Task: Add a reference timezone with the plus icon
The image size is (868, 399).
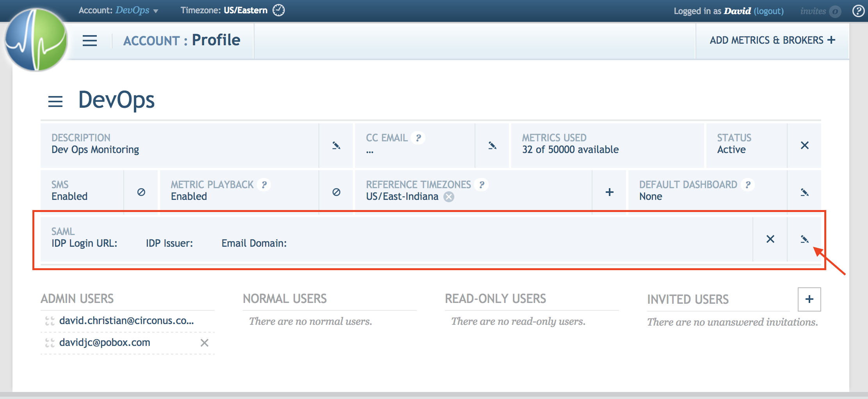Action: (609, 192)
